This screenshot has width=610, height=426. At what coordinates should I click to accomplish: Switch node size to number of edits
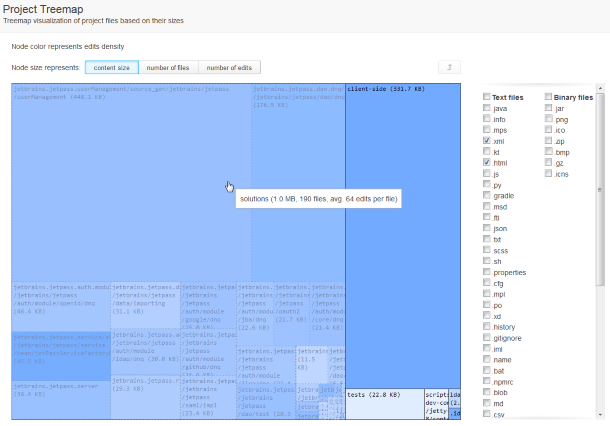(229, 68)
